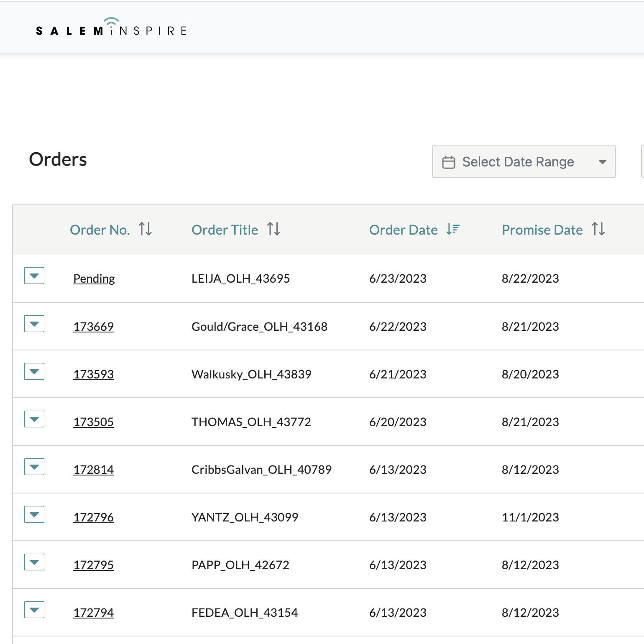
Task: Expand row for order 172794
Action: click(x=34, y=610)
